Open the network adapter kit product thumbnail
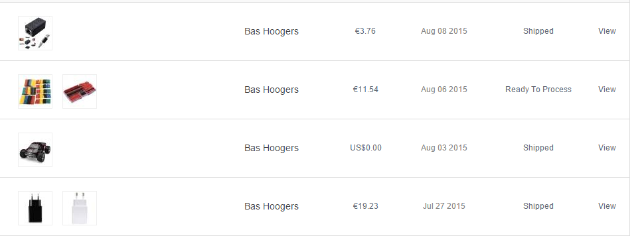Viewport: 644px width, 240px height. coord(35,33)
